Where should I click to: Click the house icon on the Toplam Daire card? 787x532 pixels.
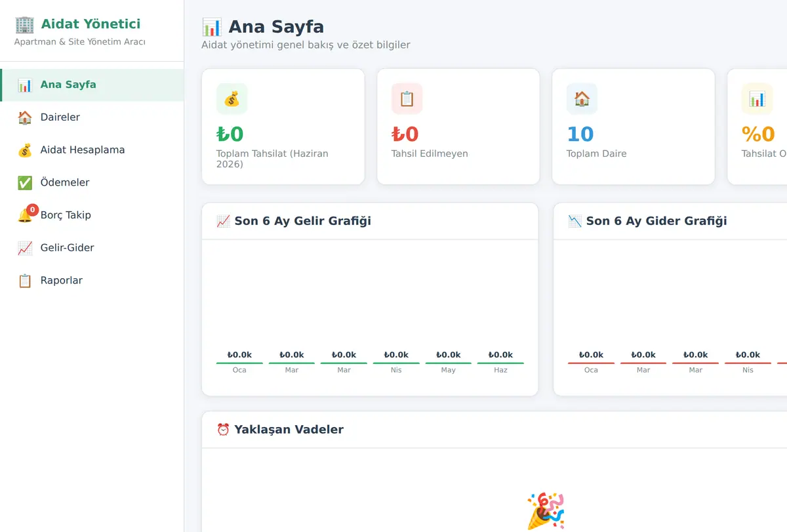pyautogui.click(x=582, y=99)
